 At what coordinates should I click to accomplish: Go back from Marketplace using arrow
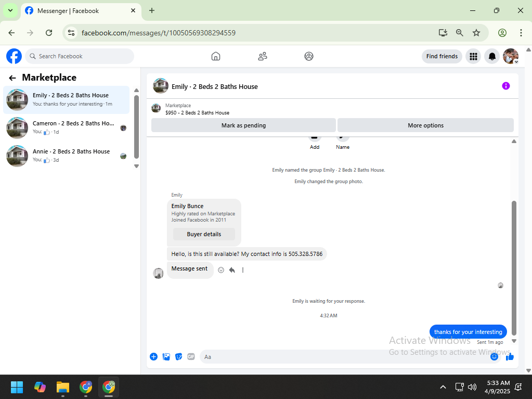pyautogui.click(x=12, y=78)
